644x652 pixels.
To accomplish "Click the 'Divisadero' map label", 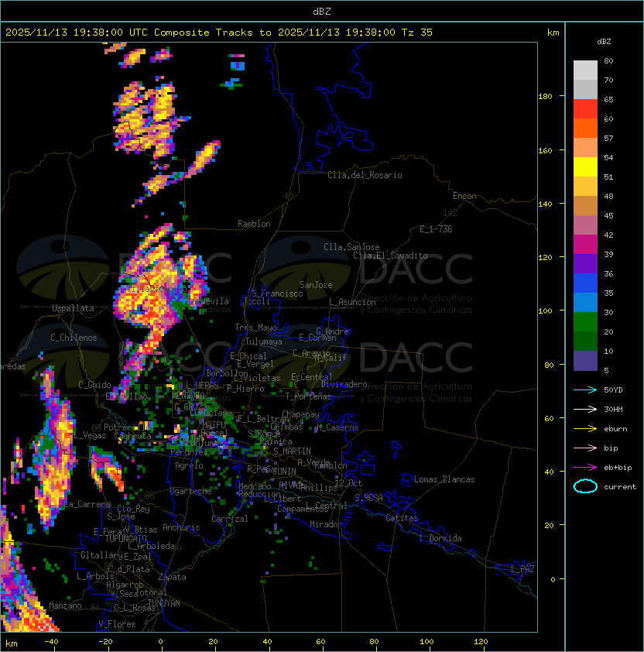I will 344,384.
